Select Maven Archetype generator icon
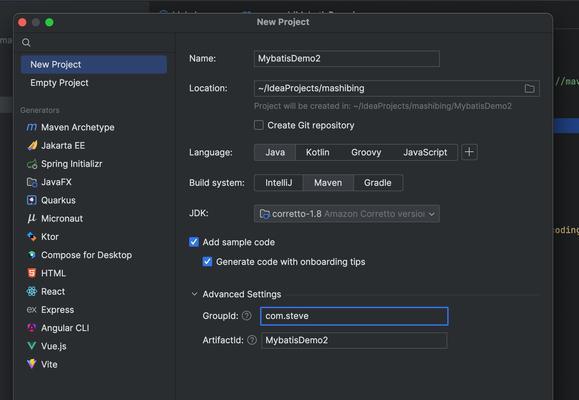The image size is (579, 400). [x=32, y=127]
